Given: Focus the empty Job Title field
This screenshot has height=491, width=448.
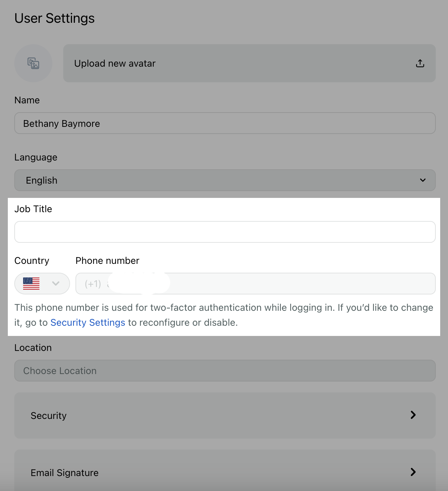Looking at the screenshot, I should pos(225,232).
